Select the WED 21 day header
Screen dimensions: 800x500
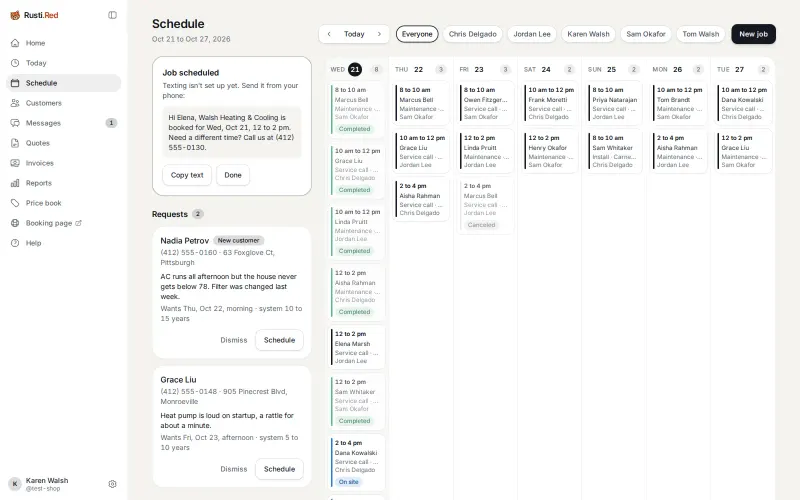pyautogui.click(x=356, y=69)
